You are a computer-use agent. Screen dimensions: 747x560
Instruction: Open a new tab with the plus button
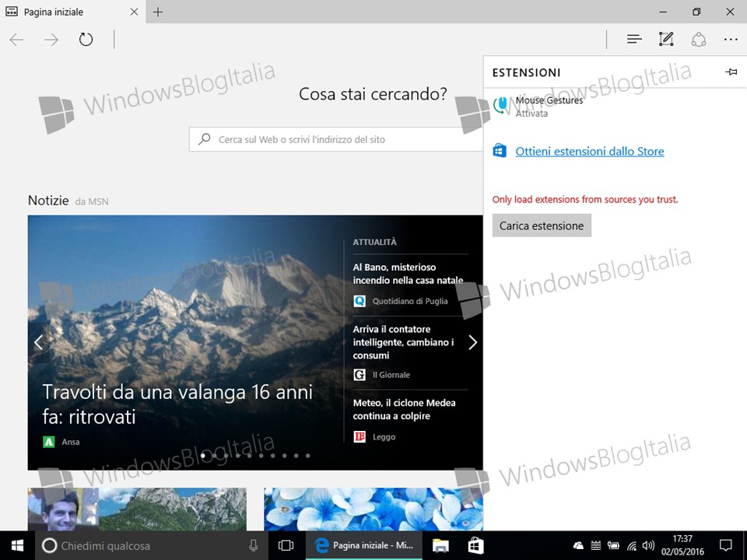point(158,12)
